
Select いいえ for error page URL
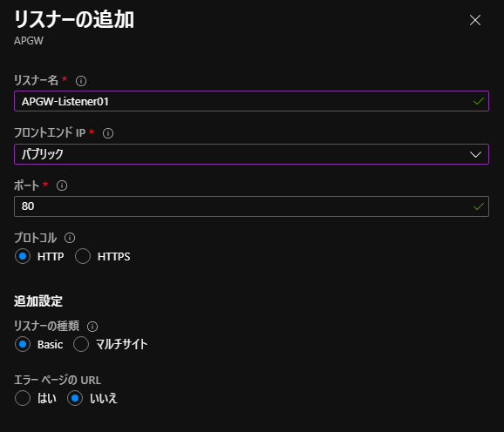[x=75, y=398]
